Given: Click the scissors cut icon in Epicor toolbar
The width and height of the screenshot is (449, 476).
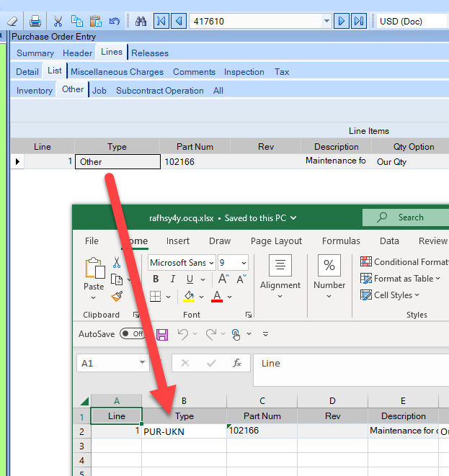Looking at the screenshot, I should point(59,21).
